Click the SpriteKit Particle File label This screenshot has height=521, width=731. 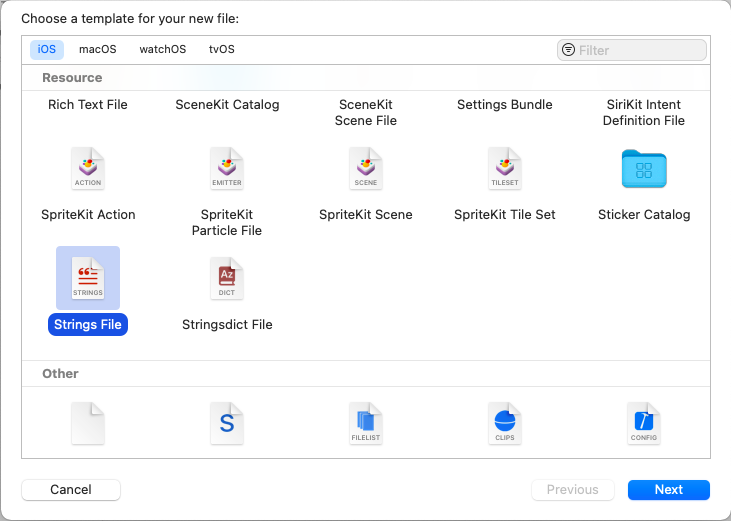click(x=227, y=222)
